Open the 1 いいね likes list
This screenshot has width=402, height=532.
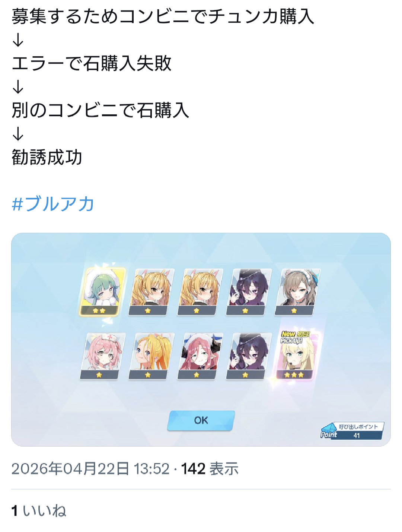click(39, 510)
